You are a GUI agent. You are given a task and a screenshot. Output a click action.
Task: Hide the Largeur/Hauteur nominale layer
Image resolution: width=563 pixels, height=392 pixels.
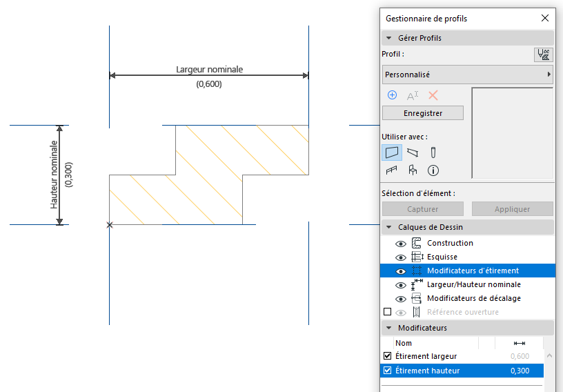click(401, 285)
